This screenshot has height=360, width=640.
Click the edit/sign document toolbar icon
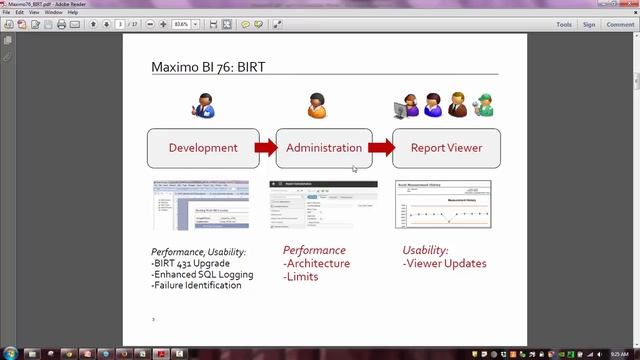pyautogui.click(x=35, y=24)
